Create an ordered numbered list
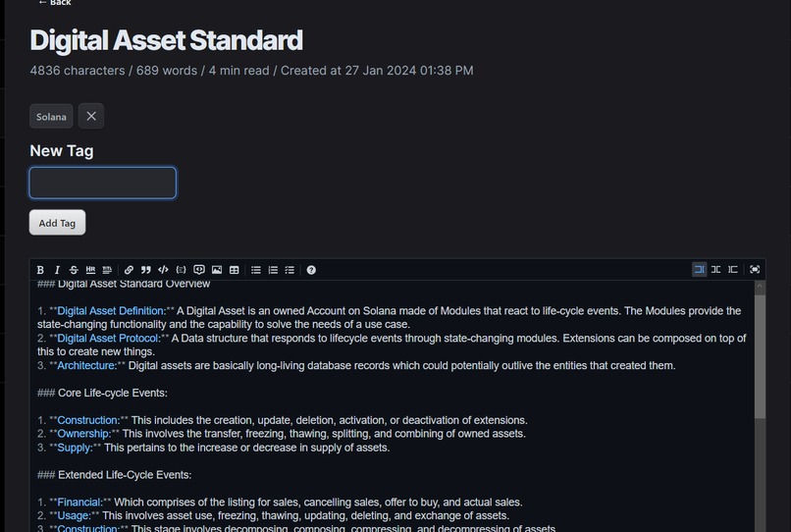791x532 pixels. (x=273, y=270)
